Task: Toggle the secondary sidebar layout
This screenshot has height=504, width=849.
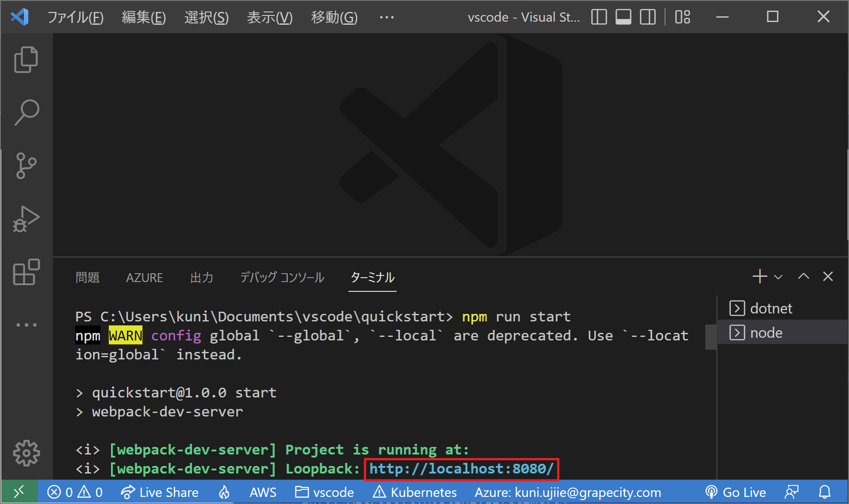Action: click(648, 17)
